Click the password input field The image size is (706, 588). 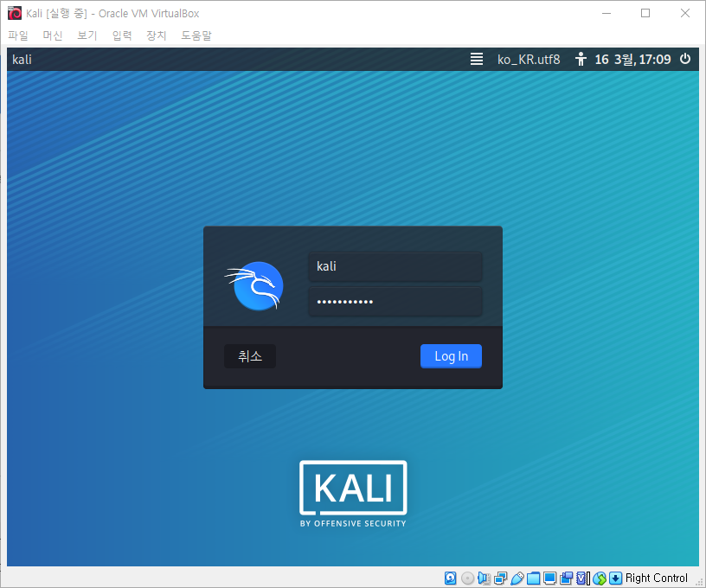coord(395,302)
